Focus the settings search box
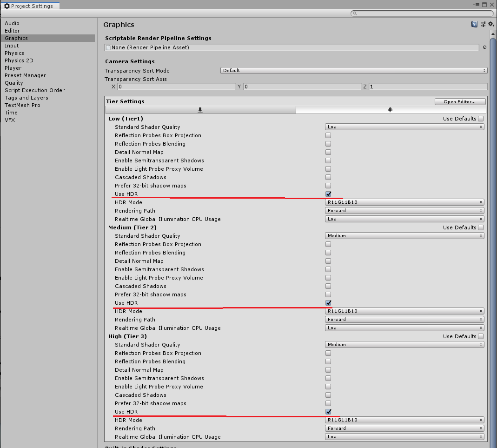Image resolution: width=497 pixels, height=448 pixels. tap(422, 13)
